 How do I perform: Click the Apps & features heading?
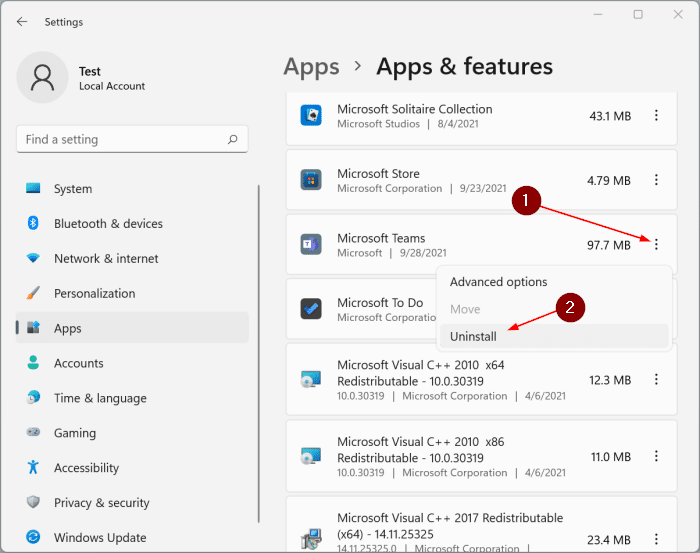tap(464, 67)
